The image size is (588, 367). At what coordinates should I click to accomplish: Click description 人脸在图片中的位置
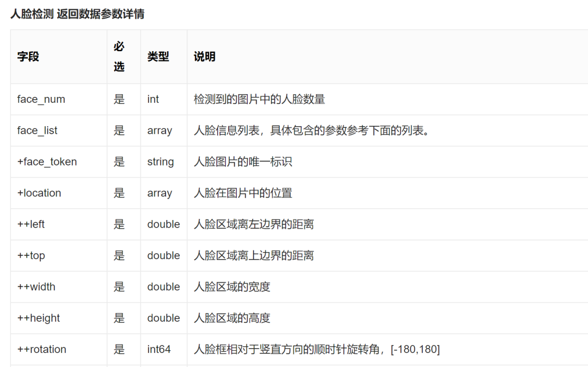tap(243, 193)
